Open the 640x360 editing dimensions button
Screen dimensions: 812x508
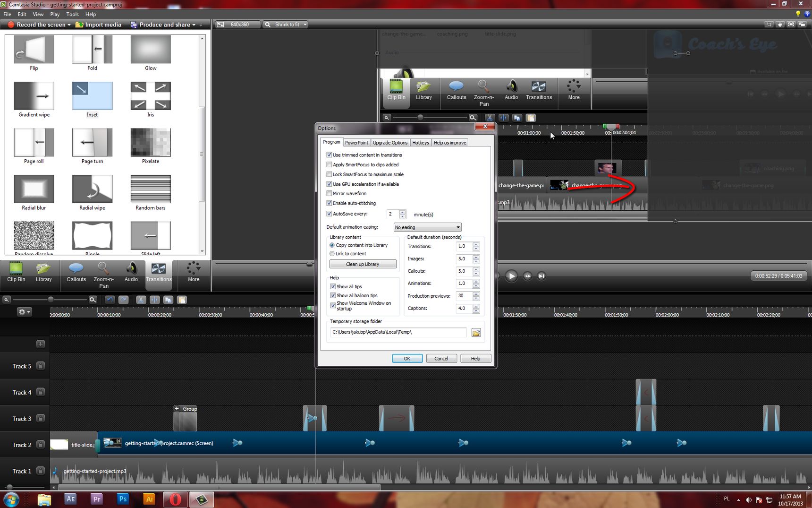237,25
